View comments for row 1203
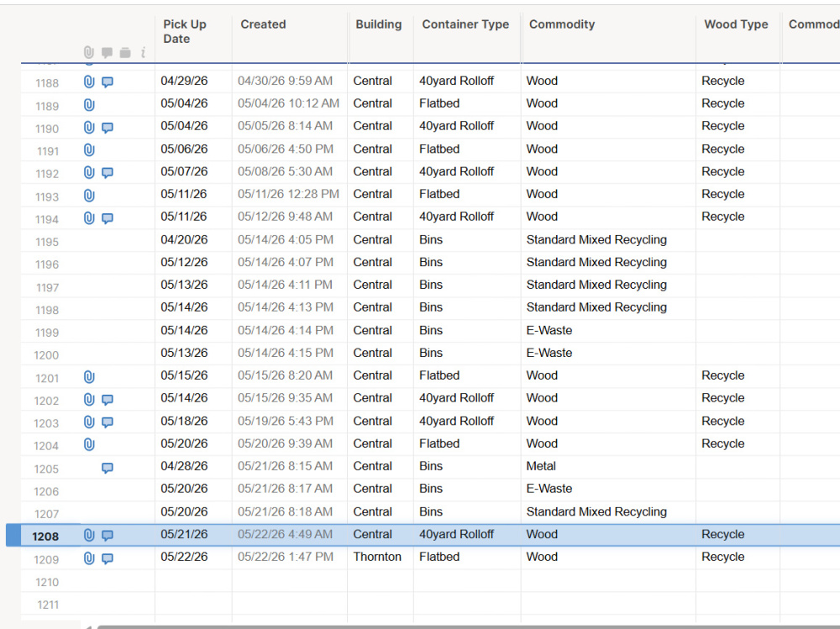The image size is (840, 629). [x=108, y=422]
